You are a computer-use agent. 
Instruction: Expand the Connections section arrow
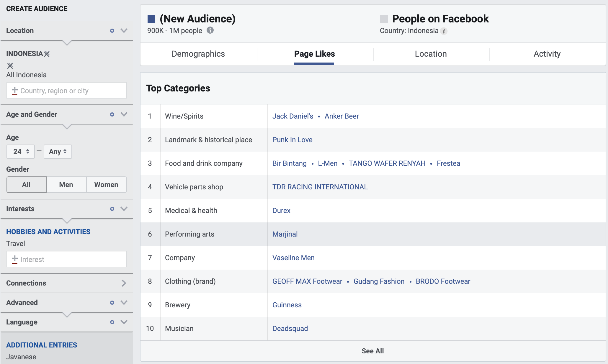(124, 283)
